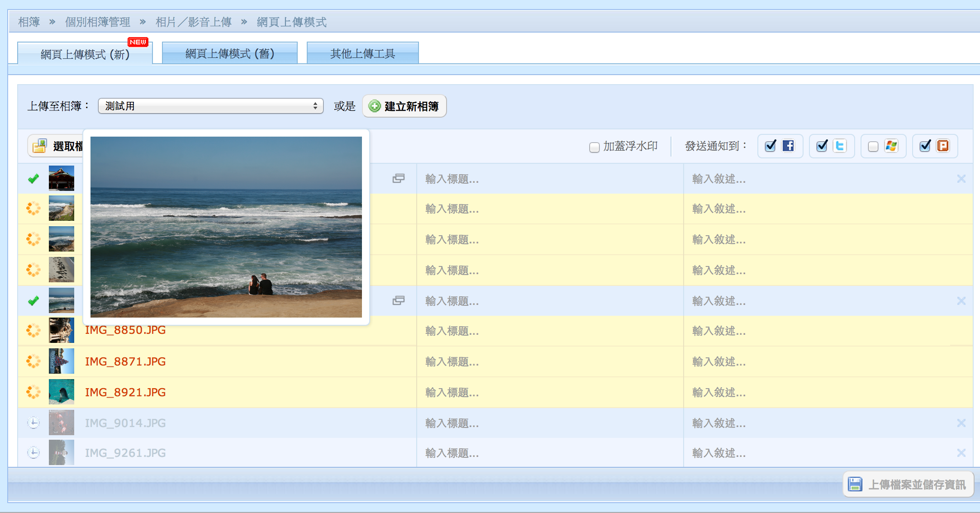Image resolution: width=980 pixels, height=513 pixels.
Task: Click the green plus icon beside 建立新相簿
Action: pyautogui.click(x=374, y=106)
